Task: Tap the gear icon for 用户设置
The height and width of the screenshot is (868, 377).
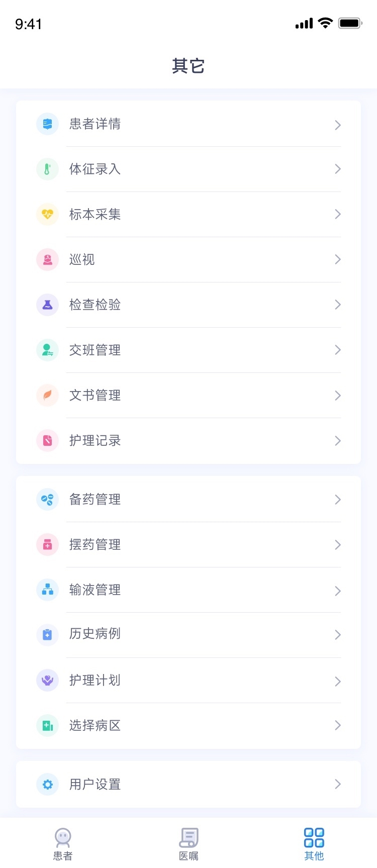Action: pos(48,785)
